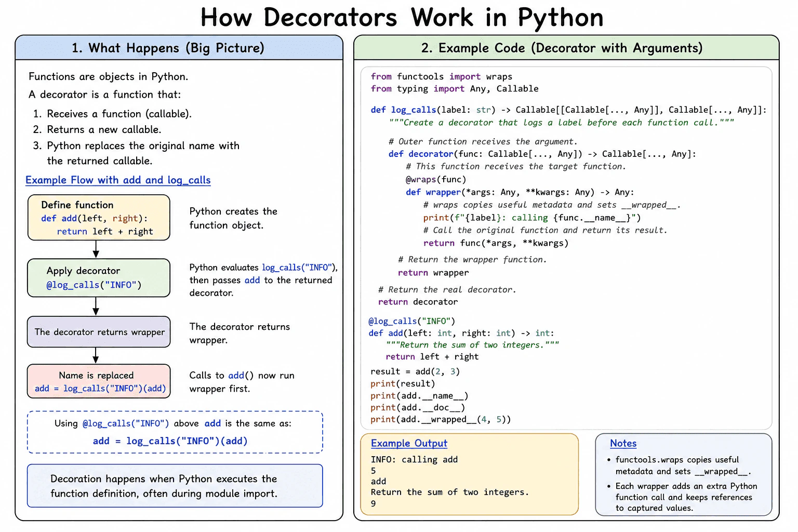Click the 'print(f"{label}: calling' code line

pyautogui.click(x=532, y=218)
